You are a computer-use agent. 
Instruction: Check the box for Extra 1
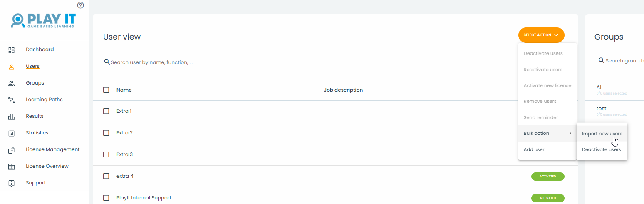coord(106,111)
